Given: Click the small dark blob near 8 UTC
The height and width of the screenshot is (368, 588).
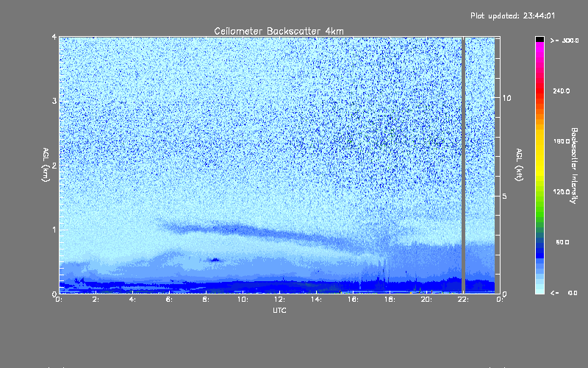Looking at the screenshot, I should (215, 260).
